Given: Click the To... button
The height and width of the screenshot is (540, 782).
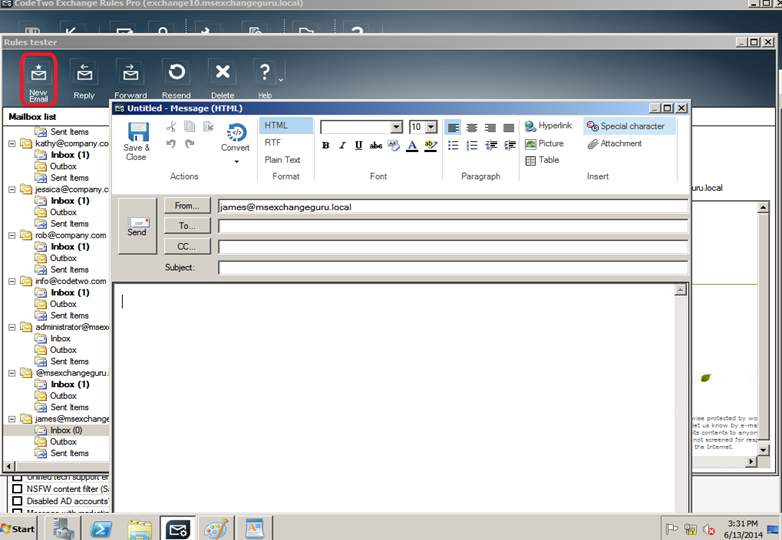Looking at the screenshot, I should pyautogui.click(x=187, y=226).
